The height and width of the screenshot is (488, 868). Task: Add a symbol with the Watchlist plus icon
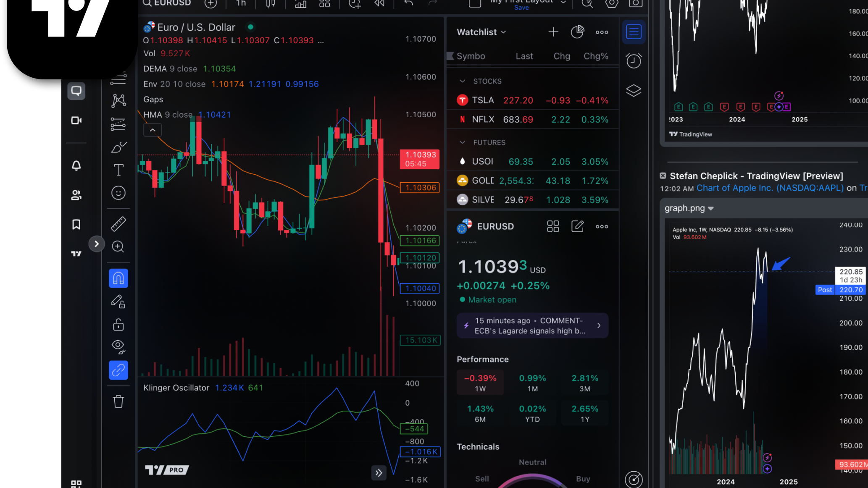coord(553,32)
